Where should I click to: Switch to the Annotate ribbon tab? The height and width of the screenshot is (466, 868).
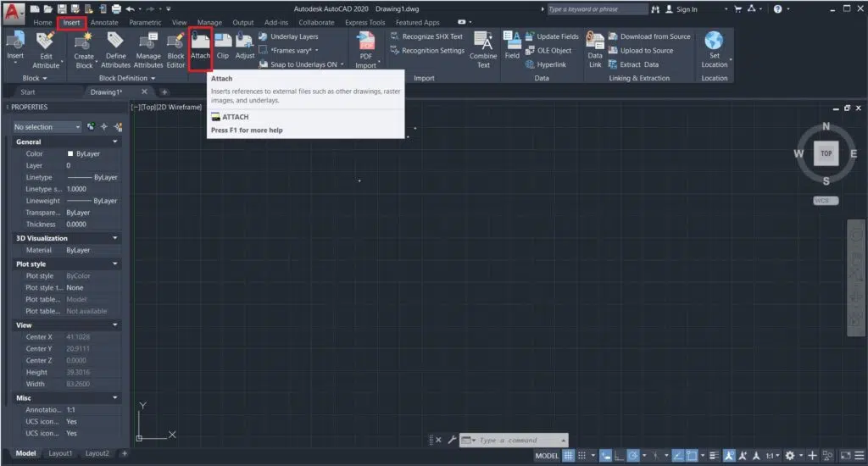(105, 22)
